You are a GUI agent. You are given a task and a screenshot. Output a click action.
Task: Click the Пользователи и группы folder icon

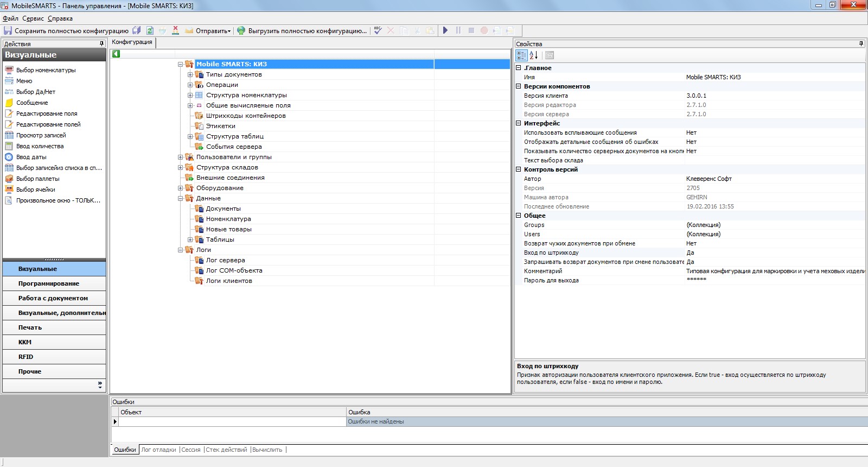click(x=189, y=157)
